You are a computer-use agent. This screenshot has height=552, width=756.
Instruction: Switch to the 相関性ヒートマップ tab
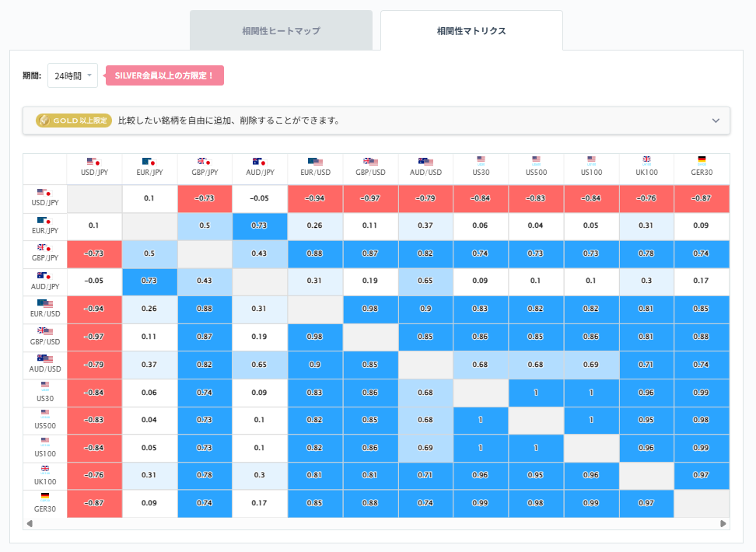tap(281, 30)
